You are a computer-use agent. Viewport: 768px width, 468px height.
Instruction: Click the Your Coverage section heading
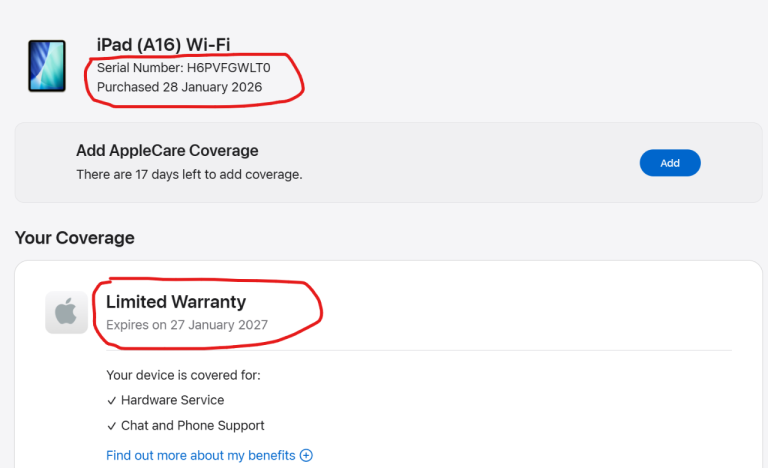coord(75,238)
